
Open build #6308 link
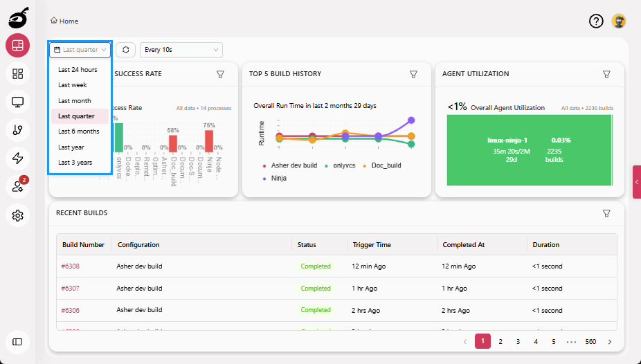[71, 266]
